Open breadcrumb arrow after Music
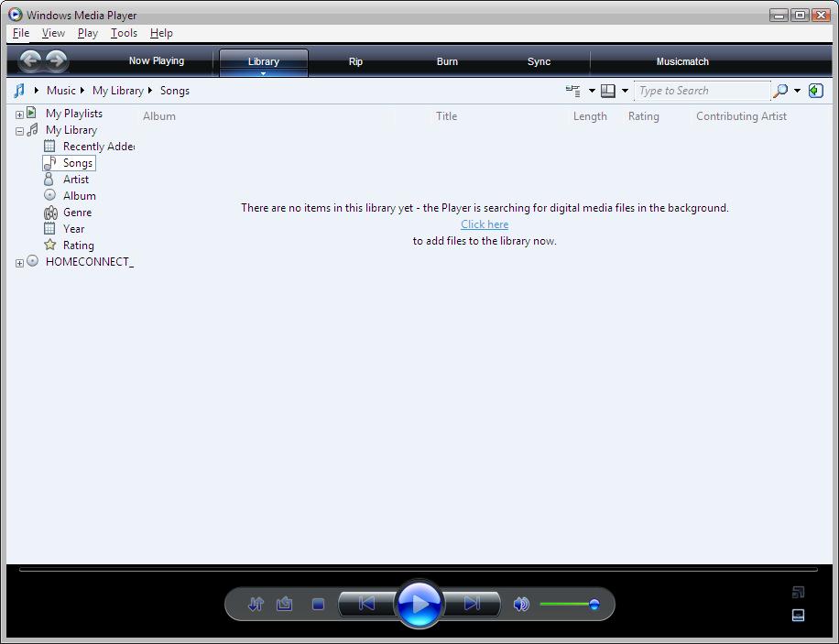 click(82, 91)
